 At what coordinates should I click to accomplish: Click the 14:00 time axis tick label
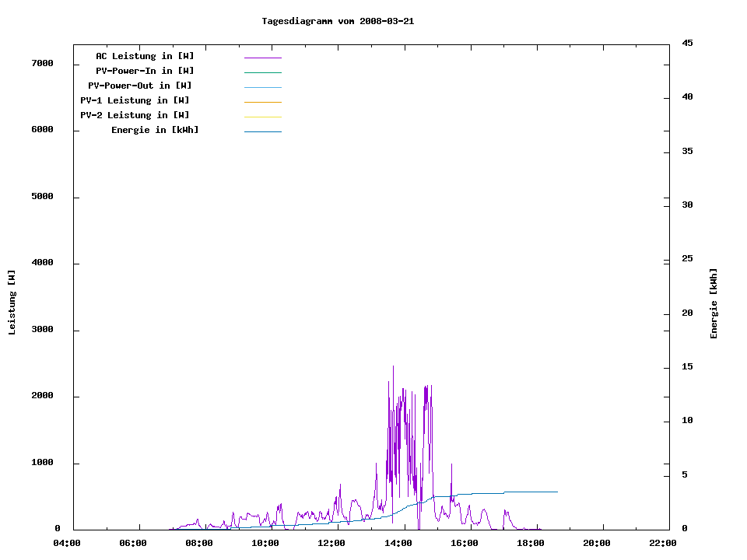[398, 543]
